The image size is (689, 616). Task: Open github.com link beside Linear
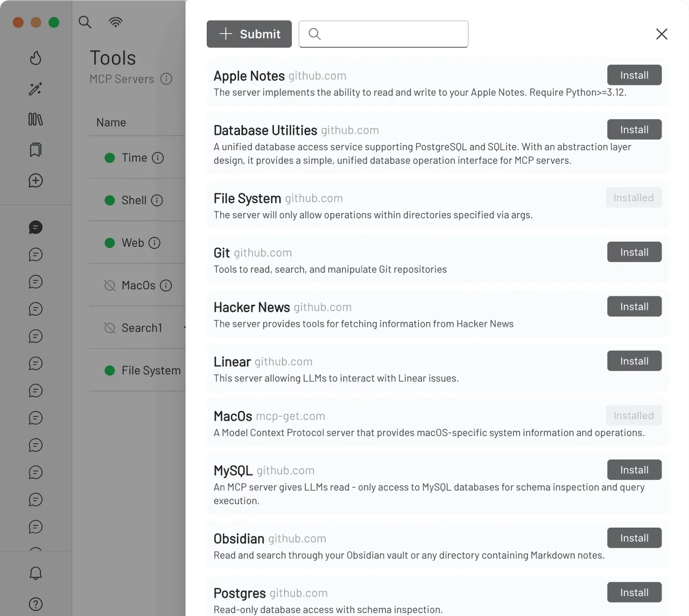(x=283, y=361)
